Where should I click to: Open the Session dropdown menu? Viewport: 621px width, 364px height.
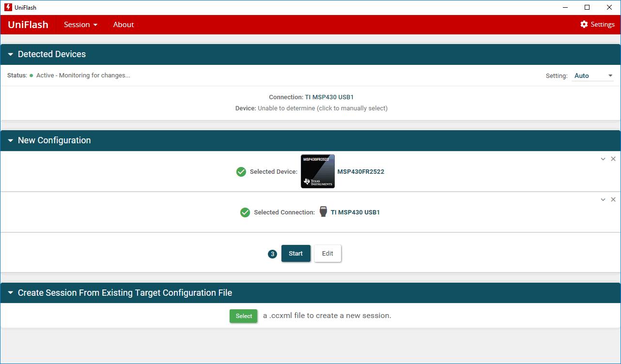point(81,25)
